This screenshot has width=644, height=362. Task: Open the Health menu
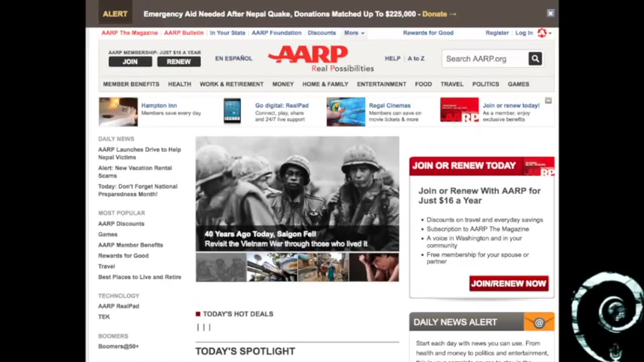tap(180, 84)
